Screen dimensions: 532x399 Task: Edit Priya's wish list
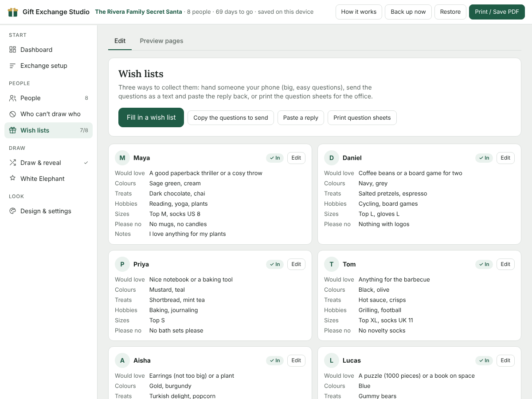click(x=296, y=264)
